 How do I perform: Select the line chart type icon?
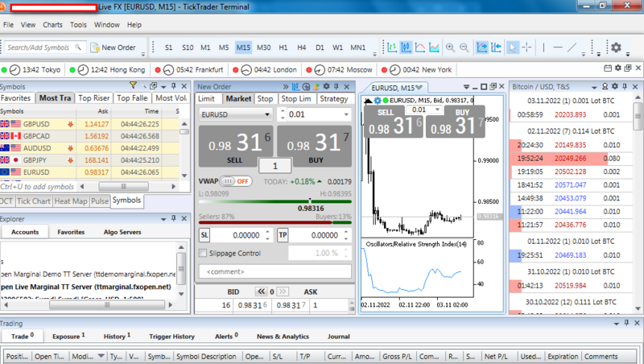click(419, 48)
